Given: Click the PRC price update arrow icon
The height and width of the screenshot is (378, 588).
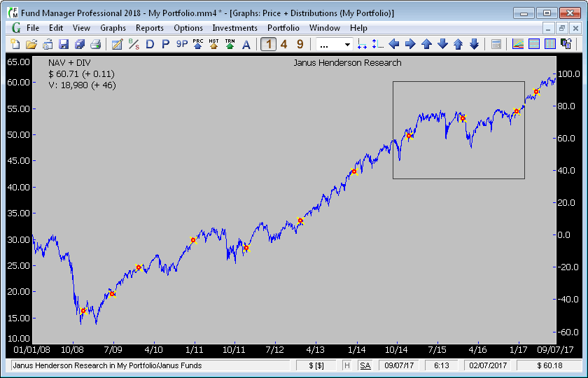Looking at the screenshot, I should [197, 44].
